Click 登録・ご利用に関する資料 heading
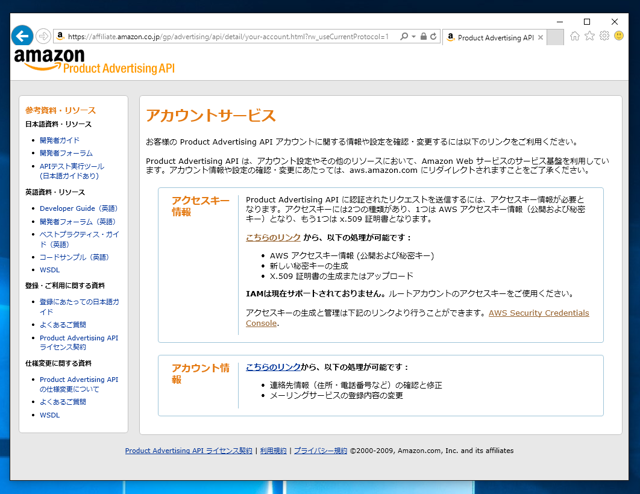640x494 pixels. pyautogui.click(x=65, y=285)
